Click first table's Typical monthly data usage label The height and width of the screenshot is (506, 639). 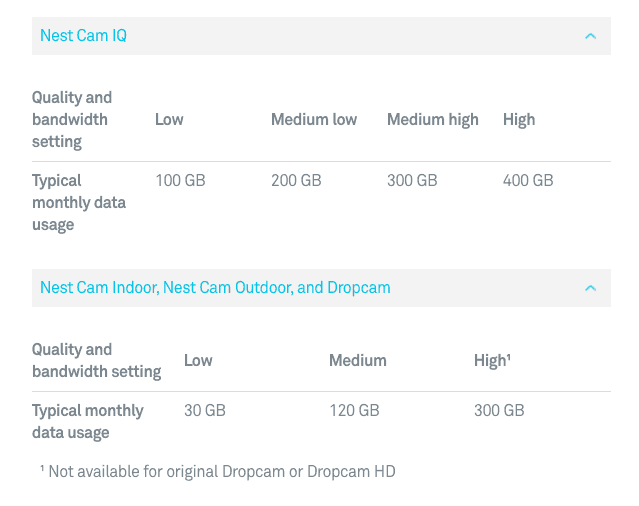click(79, 202)
